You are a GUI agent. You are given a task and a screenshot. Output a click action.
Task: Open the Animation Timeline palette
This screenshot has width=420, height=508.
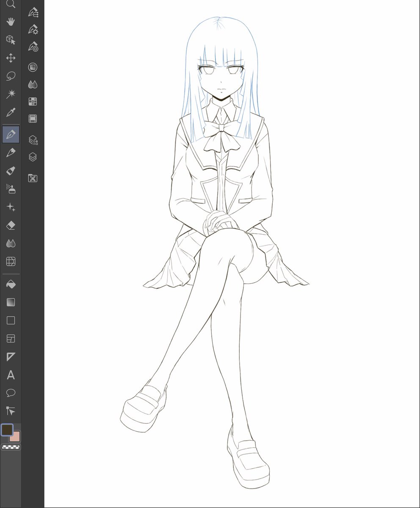pos(33,119)
